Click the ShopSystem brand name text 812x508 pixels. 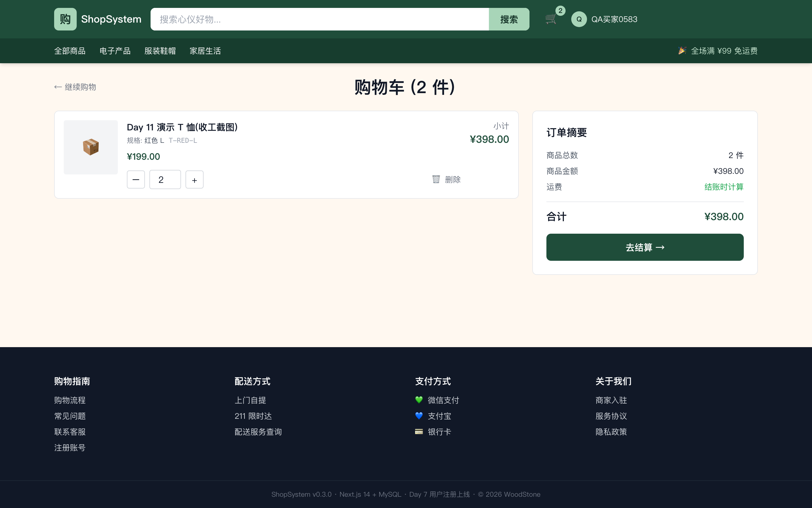click(x=111, y=19)
